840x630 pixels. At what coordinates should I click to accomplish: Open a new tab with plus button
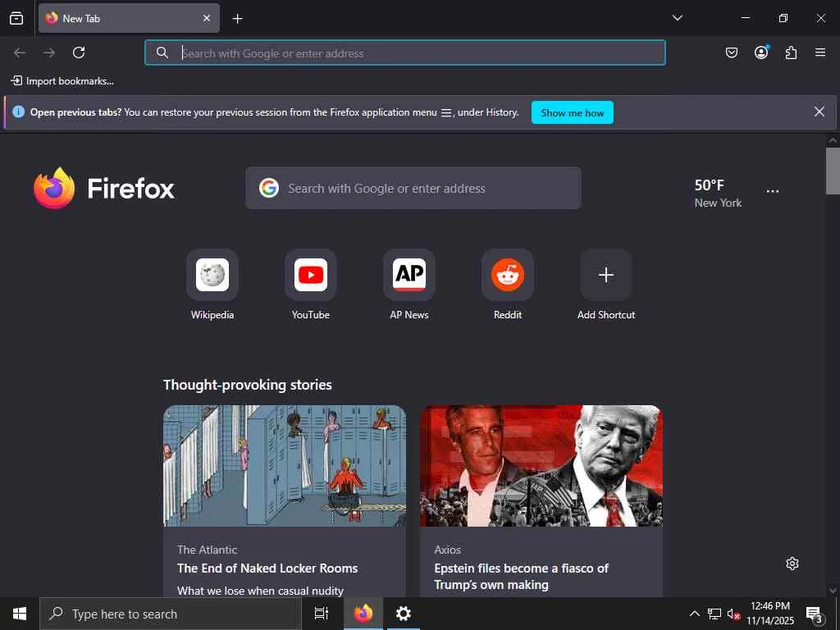[237, 19]
